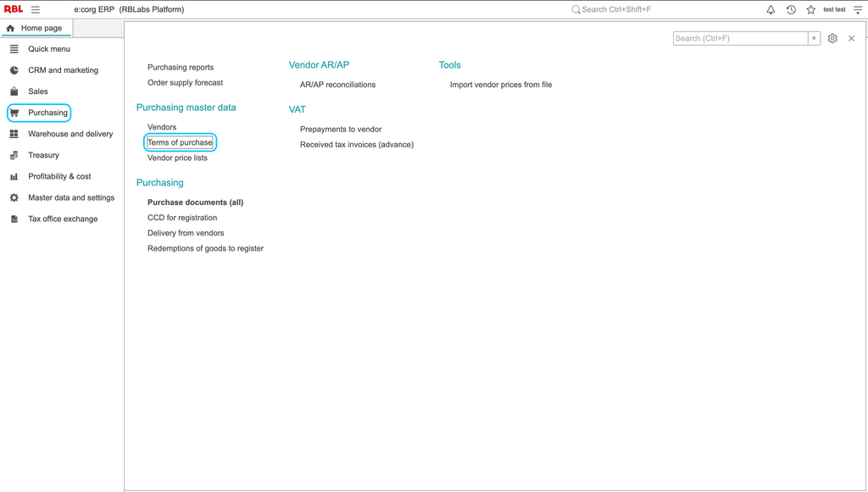868x492 pixels.
Task: Click the Master data settings gear icon
Action: (x=14, y=197)
